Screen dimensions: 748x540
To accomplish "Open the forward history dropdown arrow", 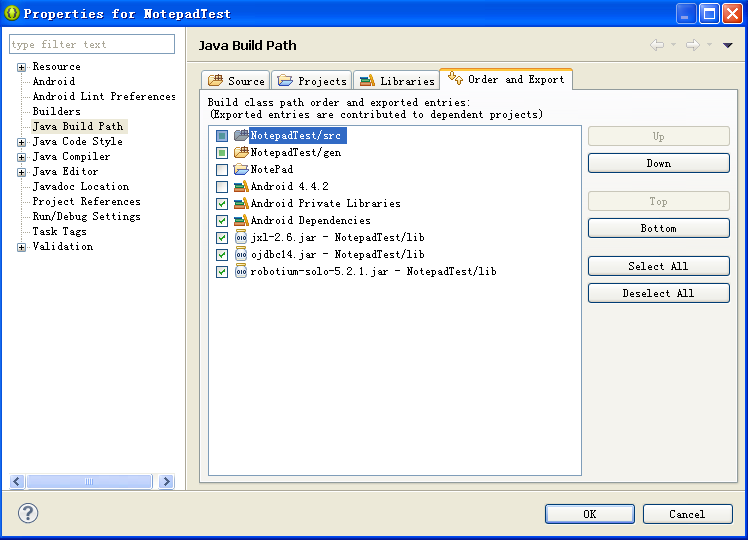I will pos(709,45).
